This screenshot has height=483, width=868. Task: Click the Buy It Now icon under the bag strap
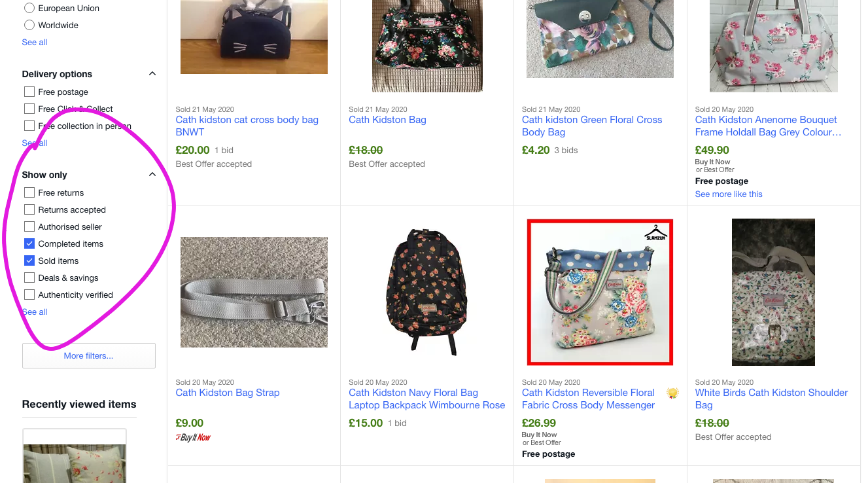point(192,437)
